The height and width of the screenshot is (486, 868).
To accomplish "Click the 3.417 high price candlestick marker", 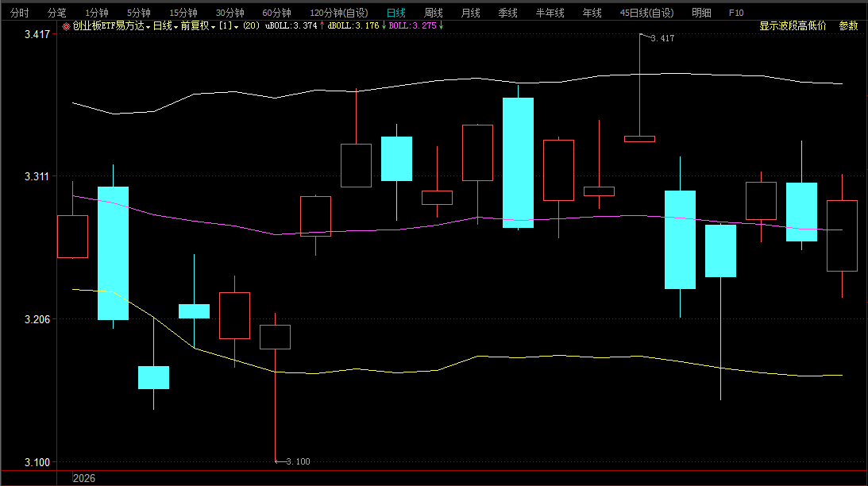I will point(662,38).
